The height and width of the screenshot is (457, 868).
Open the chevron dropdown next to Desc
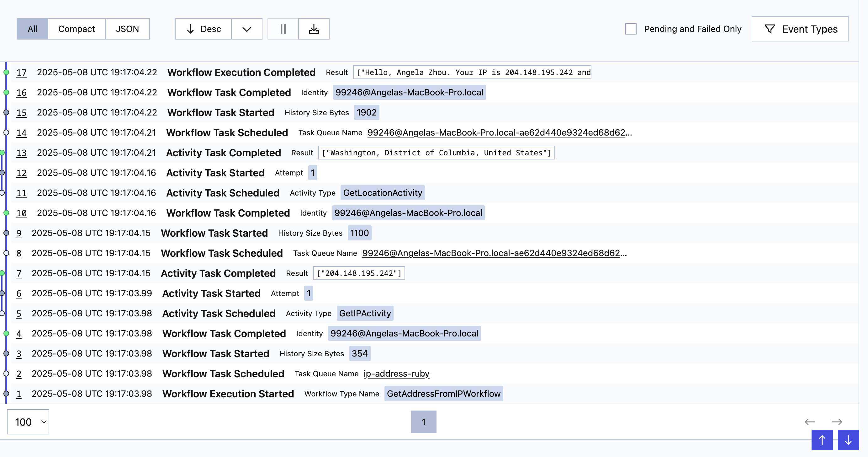coord(246,29)
